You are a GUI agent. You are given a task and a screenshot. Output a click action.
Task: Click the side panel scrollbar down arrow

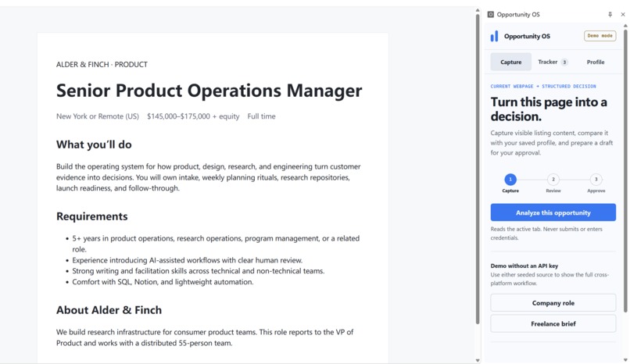coord(625,360)
